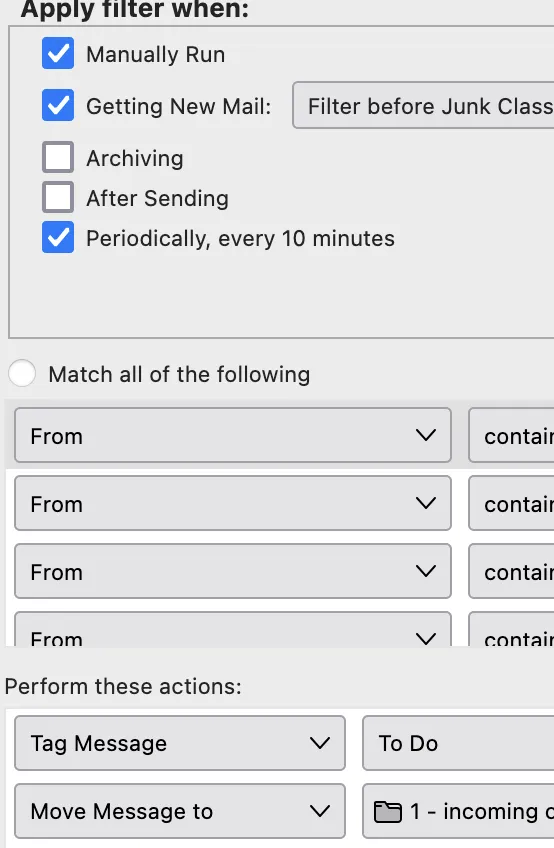This screenshot has width=554, height=848.
Task: Disable Periodically every 10 minutes checkbox
Action: [58, 237]
